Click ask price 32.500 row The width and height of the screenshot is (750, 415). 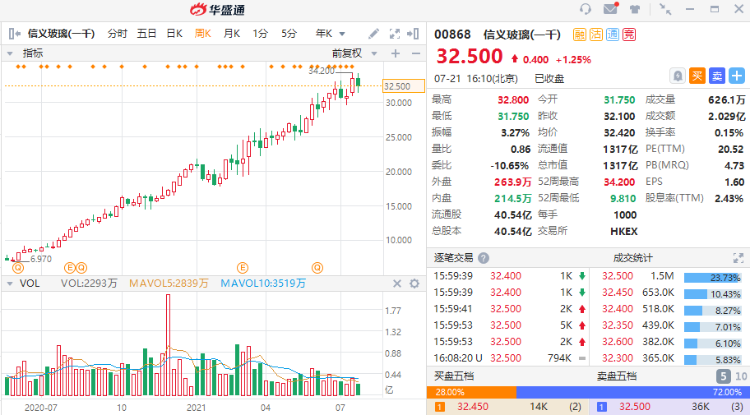(x=670, y=407)
